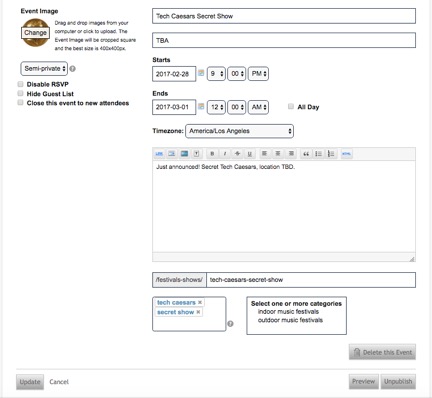Click the Unpublish button
Screen dimensions: 432x398
point(398,381)
